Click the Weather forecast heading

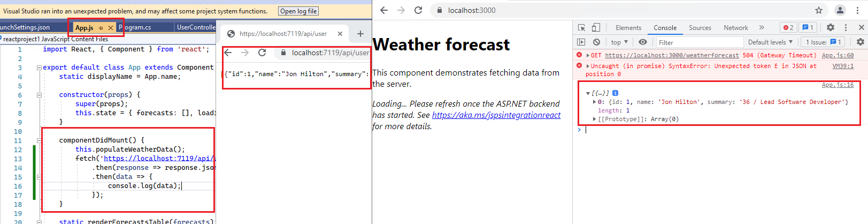[441, 44]
